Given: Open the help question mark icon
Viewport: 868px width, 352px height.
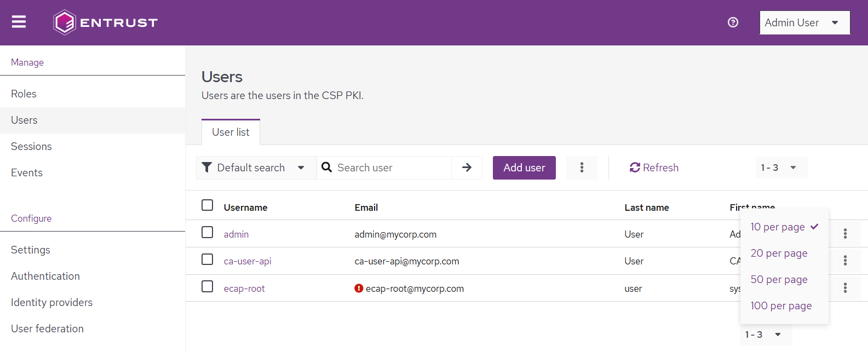Looking at the screenshot, I should click(x=733, y=22).
